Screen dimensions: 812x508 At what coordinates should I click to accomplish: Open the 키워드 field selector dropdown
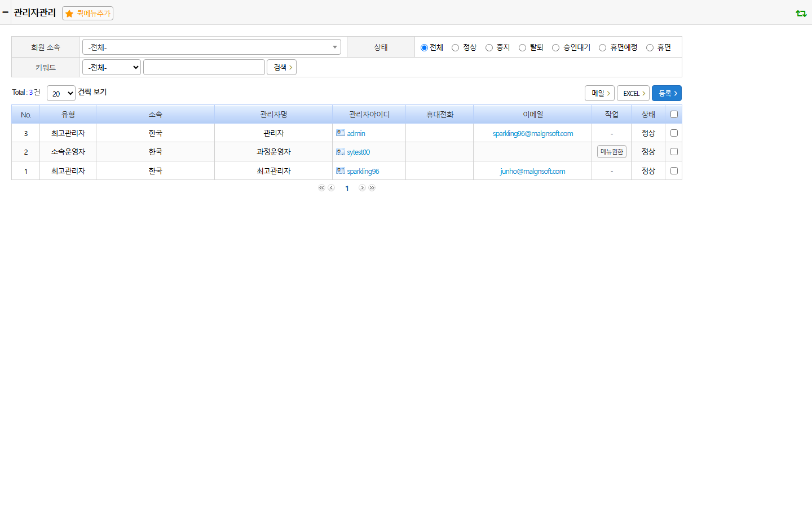(112, 67)
